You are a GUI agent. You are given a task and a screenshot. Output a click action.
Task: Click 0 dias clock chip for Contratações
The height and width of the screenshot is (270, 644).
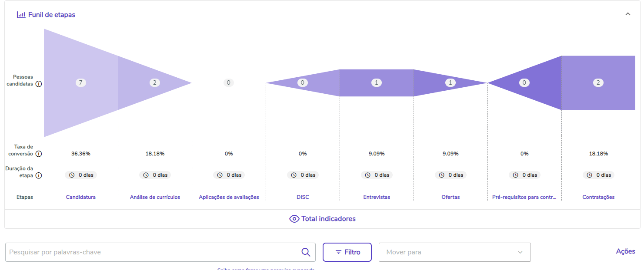(x=598, y=175)
